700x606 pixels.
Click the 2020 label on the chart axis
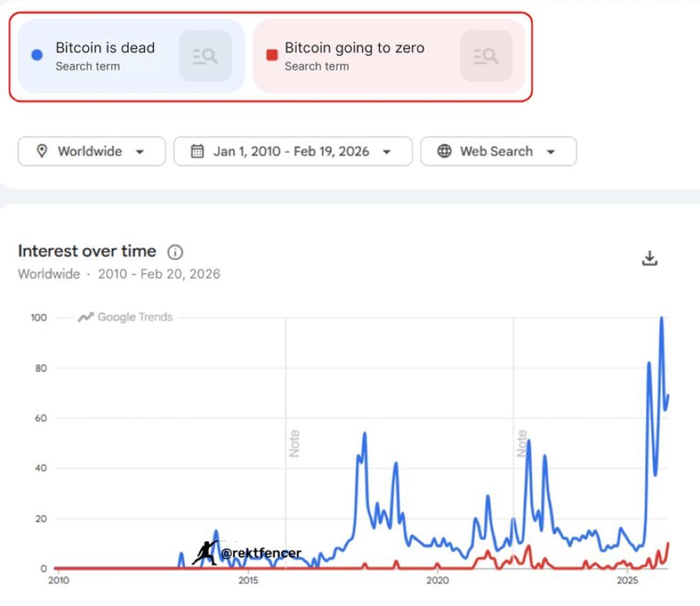click(438, 580)
